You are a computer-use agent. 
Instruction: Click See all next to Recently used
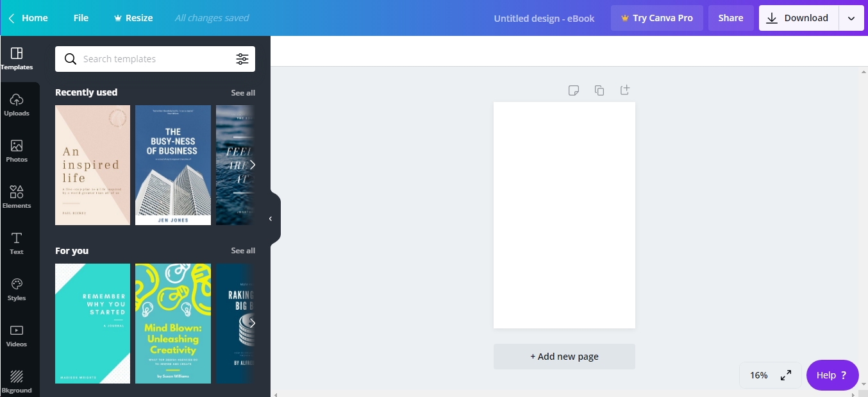[x=243, y=92]
